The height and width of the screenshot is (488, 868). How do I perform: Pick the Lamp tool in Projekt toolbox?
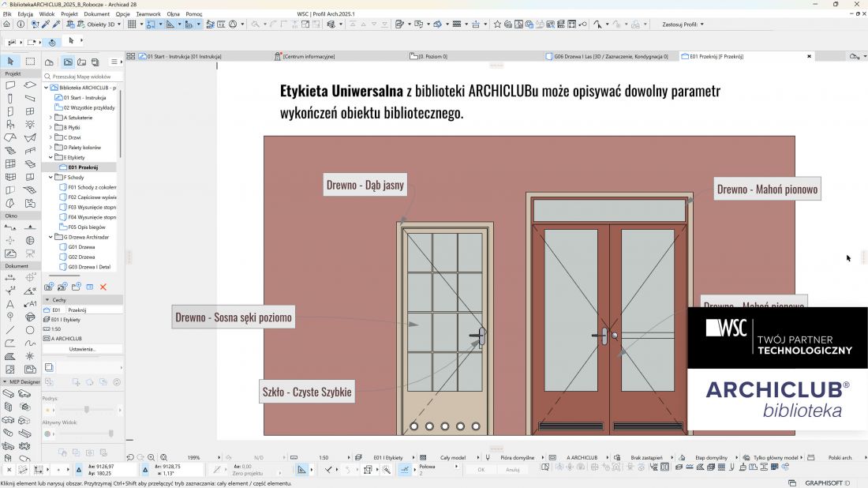(30, 125)
